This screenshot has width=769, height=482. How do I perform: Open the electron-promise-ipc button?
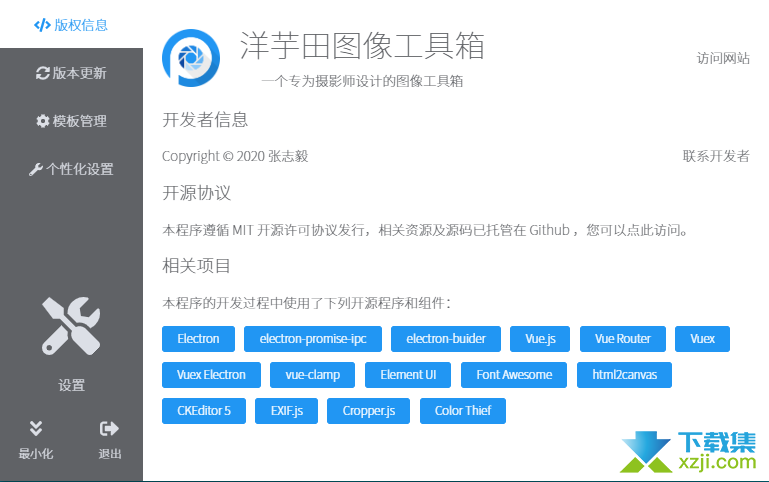click(313, 339)
